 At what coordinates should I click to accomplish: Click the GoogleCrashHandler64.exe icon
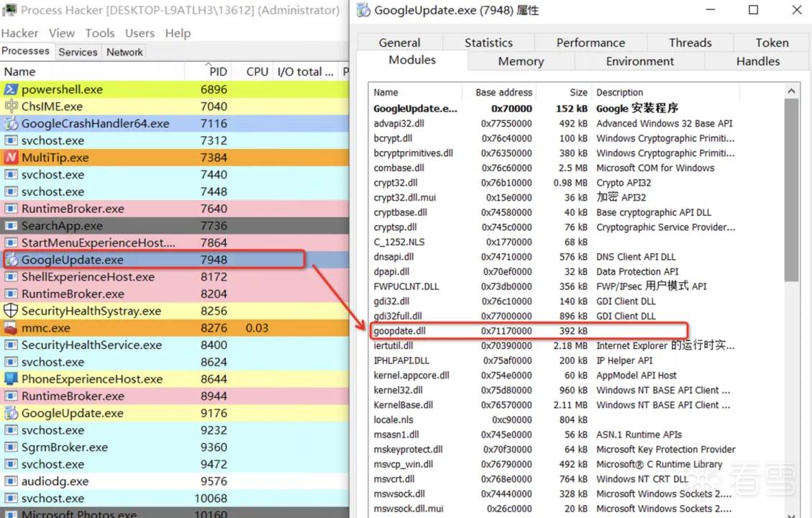[x=11, y=123]
